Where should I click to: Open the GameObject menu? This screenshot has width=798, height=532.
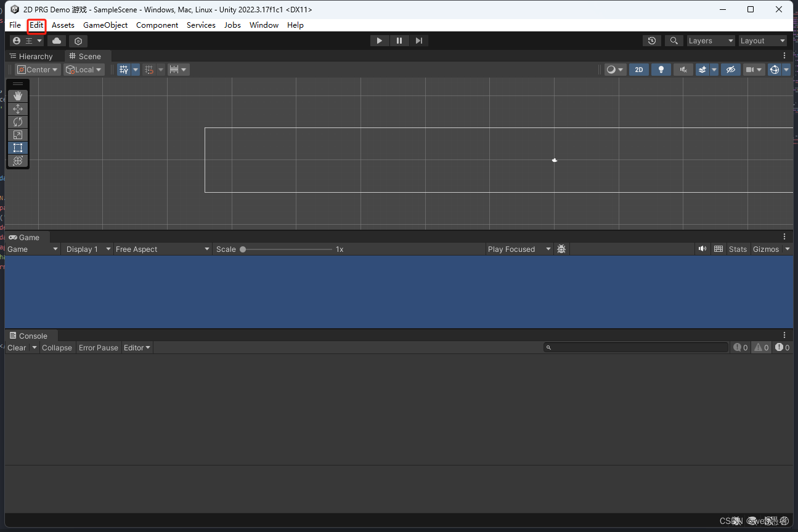tap(105, 25)
